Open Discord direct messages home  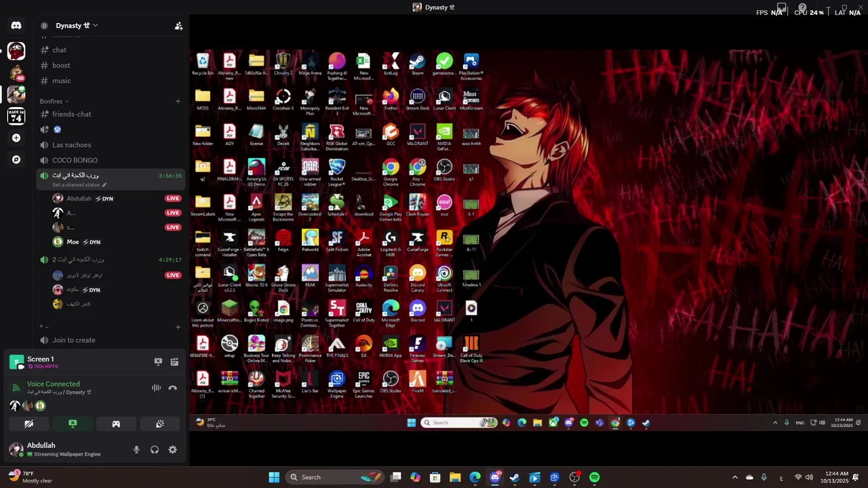tap(16, 26)
